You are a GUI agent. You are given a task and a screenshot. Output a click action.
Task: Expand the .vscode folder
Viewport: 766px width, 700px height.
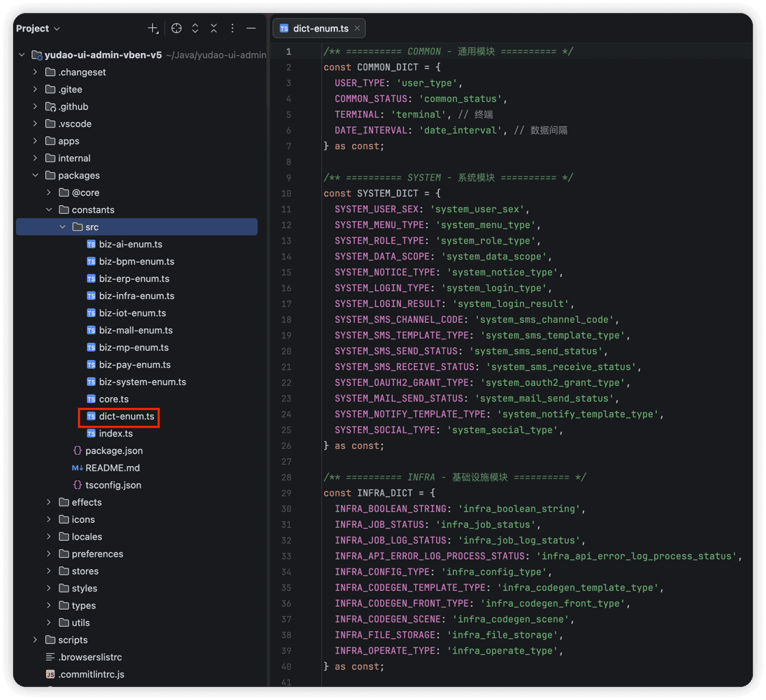click(34, 123)
